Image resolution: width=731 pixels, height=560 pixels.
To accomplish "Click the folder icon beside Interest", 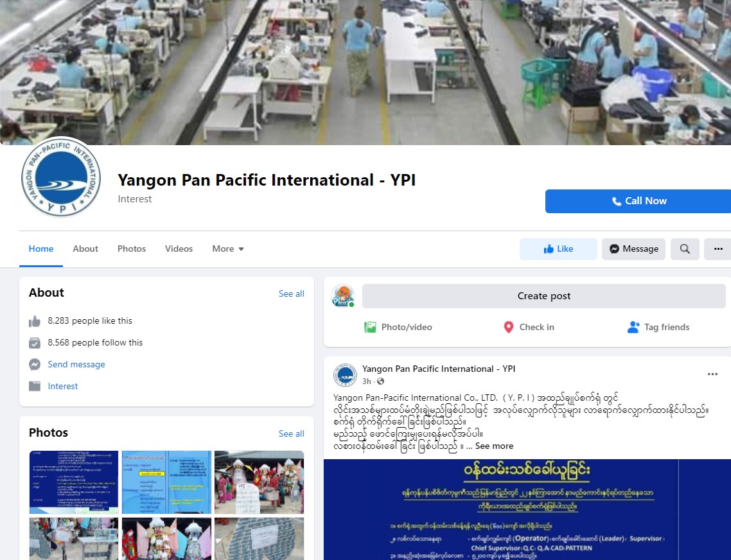I will click(x=35, y=386).
